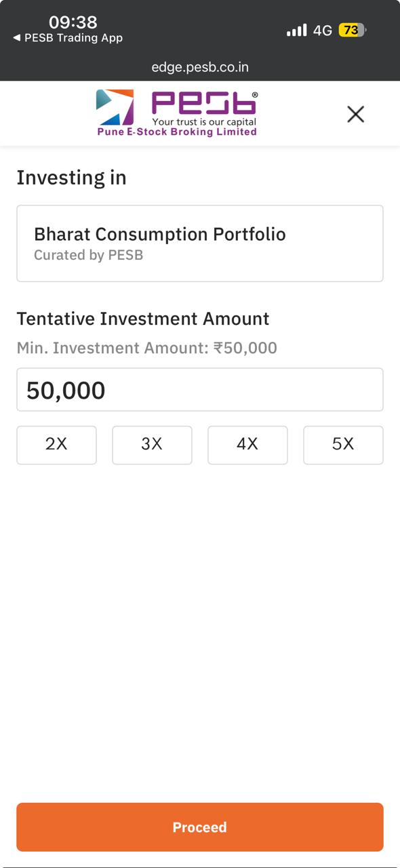Select the 4X multiplier option
Image resolution: width=400 pixels, height=868 pixels.
[x=247, y=445]
